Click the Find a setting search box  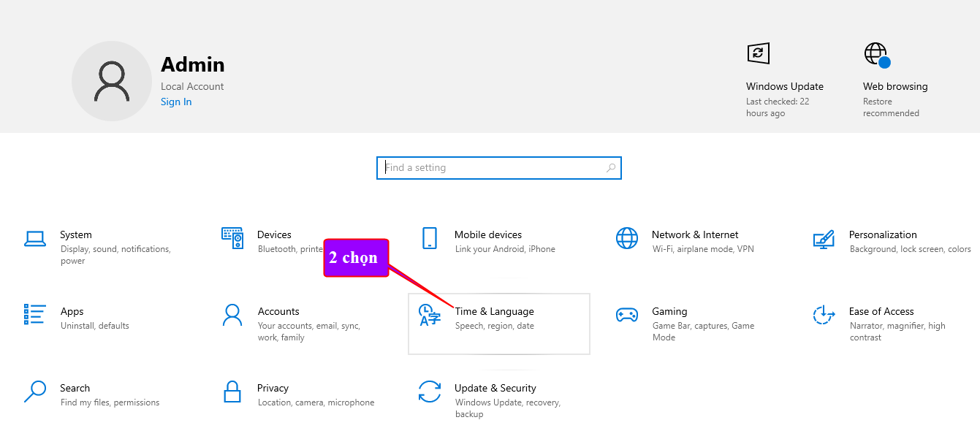490,168
